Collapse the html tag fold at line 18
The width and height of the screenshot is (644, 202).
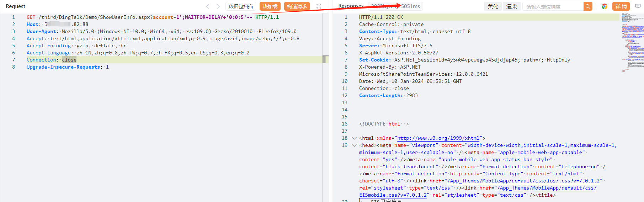click(354, 138)
